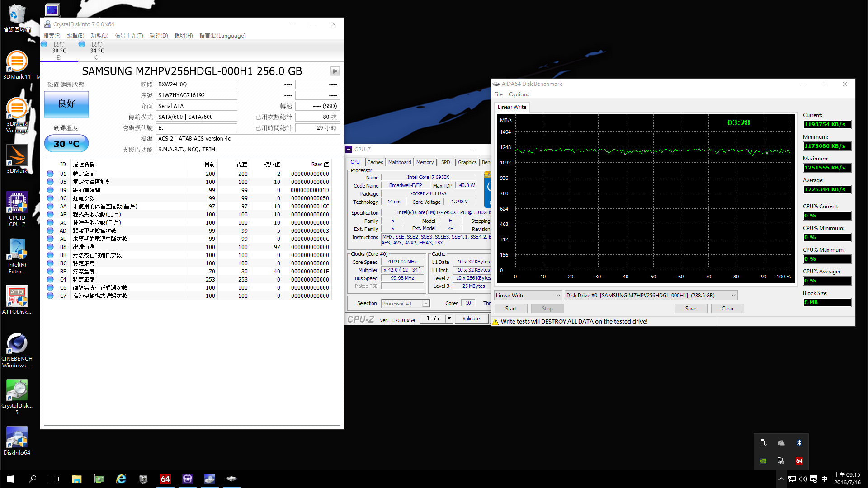The height and width of the screenshot is (488, 868).
Task: Click Validate button in CPU-Z
Action: (x=471, y=319)
